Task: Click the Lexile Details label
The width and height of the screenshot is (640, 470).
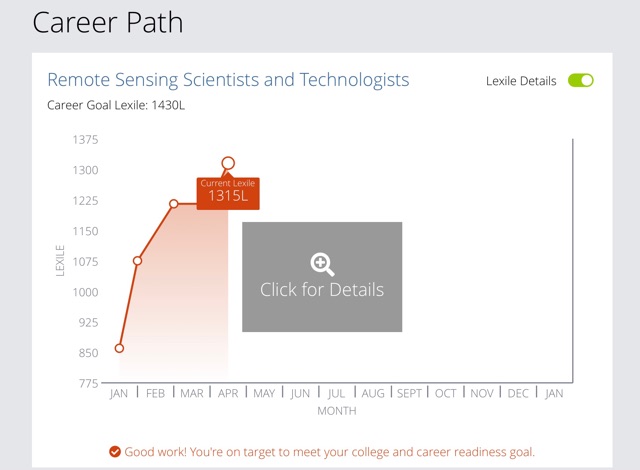Action: tap(521, 81)
